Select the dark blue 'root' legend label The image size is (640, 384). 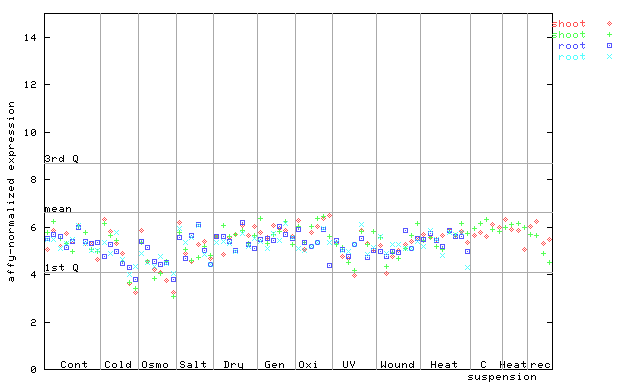[572, 46]
